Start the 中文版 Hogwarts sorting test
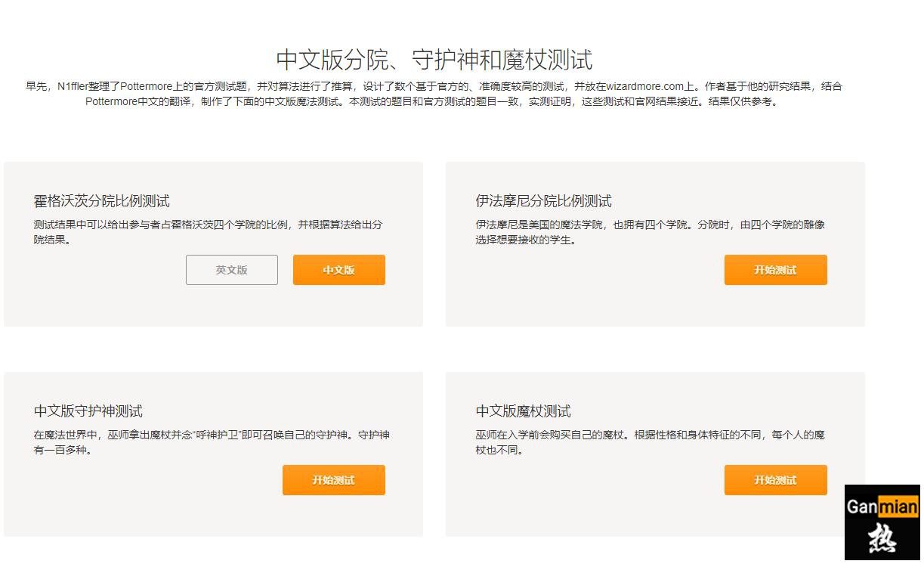The height and width of the screenshot is (564, 924). coord(338,270)
